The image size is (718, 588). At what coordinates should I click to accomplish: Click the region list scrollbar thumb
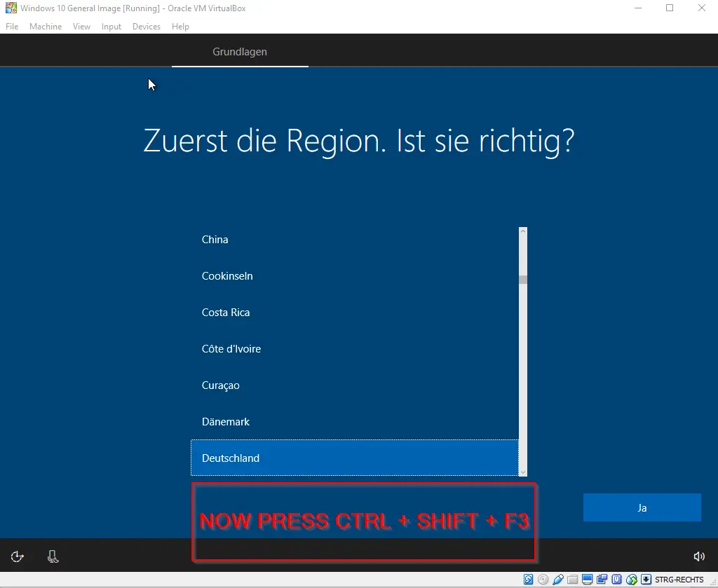(523, 280)
